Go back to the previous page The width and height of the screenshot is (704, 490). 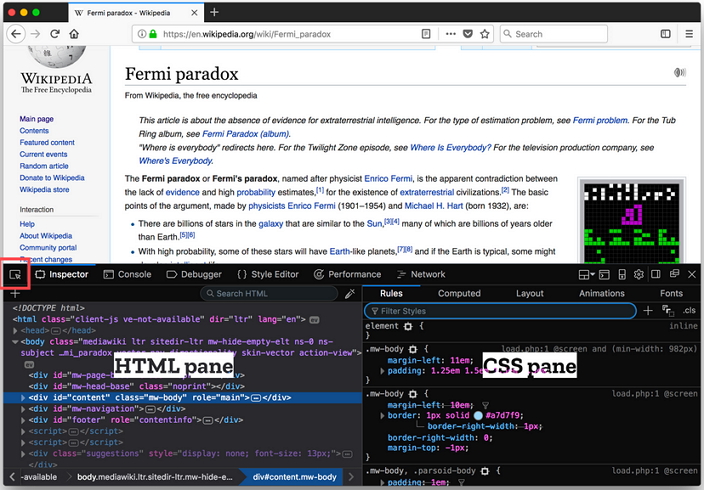[x=16, y=34]
